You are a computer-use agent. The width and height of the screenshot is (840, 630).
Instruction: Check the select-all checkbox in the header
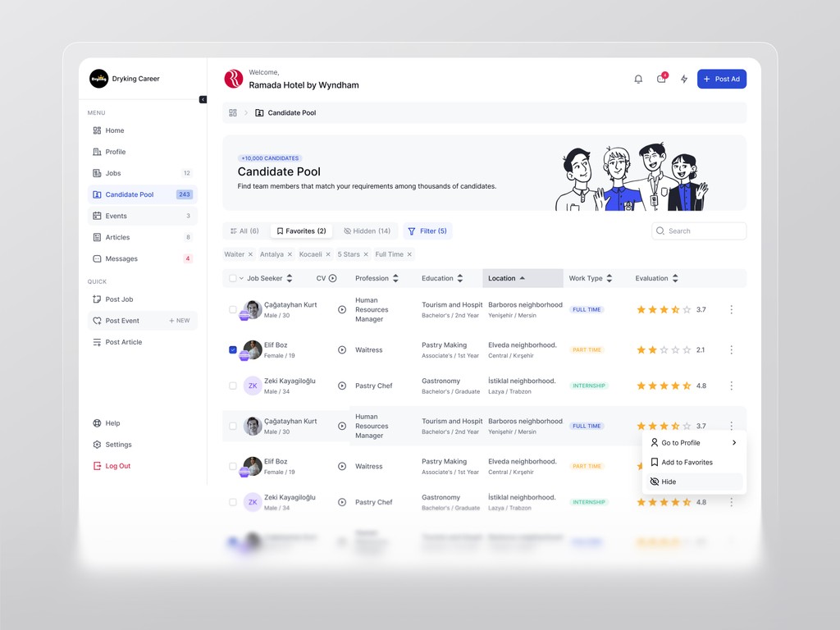coord(232,278)
